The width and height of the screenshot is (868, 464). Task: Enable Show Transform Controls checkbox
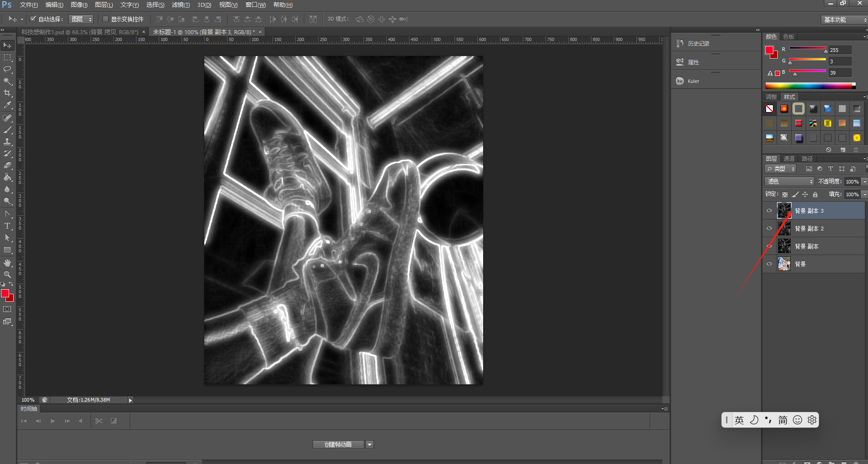pos(106,19)
